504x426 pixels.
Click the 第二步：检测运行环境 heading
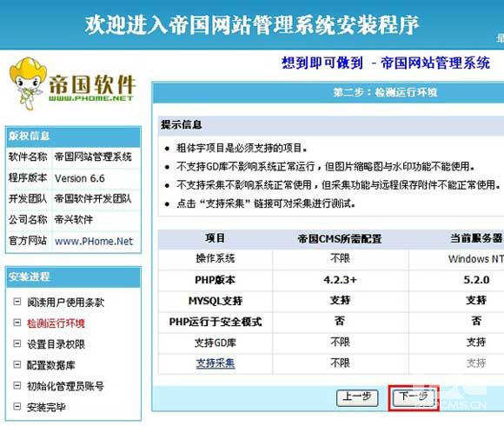click(385, 93)
